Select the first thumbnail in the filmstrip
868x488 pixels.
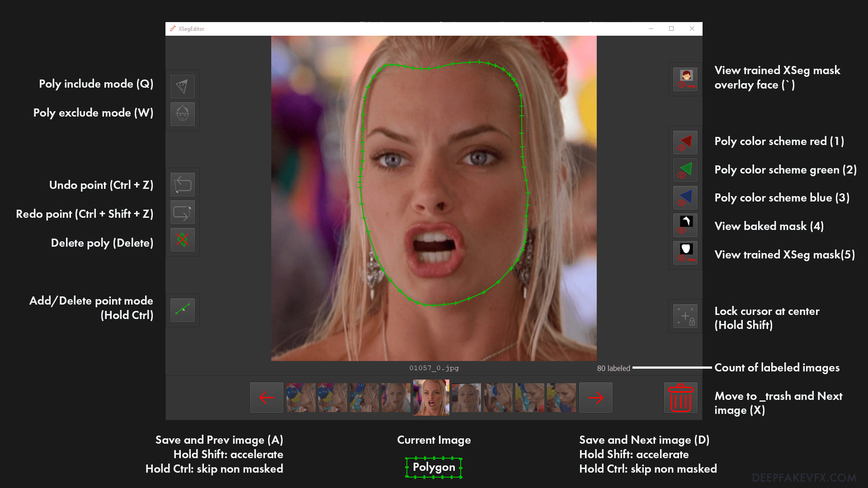point(301,398)
